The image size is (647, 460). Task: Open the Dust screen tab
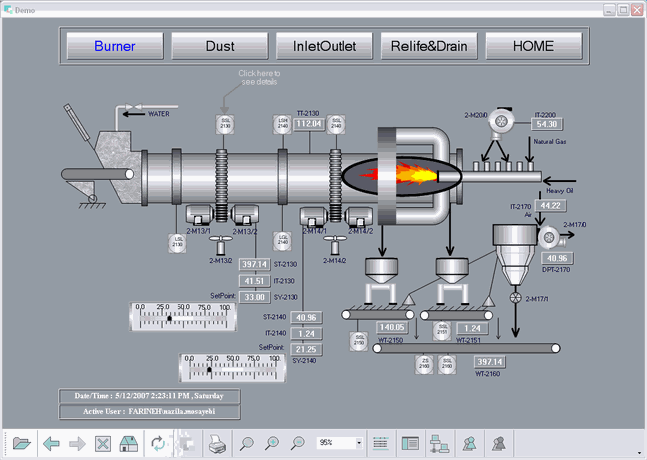pos(220,46)
